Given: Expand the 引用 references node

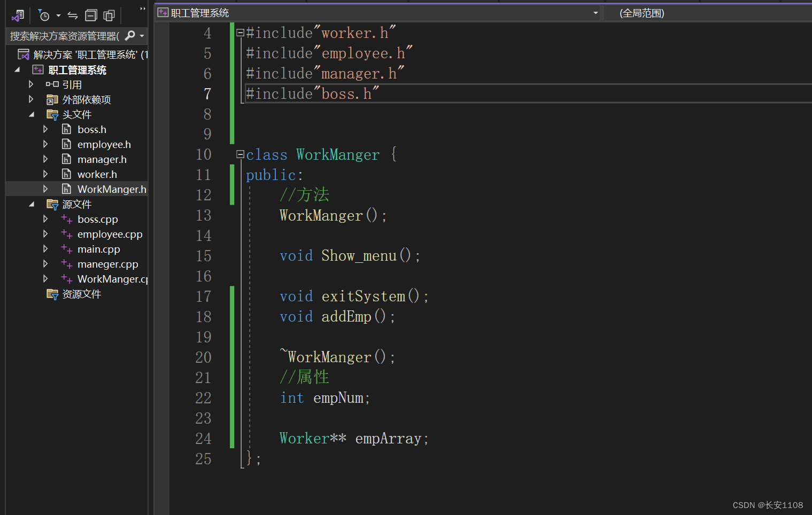Looking at the screenshot, I should pyautogui.click(x=31, y=84).
